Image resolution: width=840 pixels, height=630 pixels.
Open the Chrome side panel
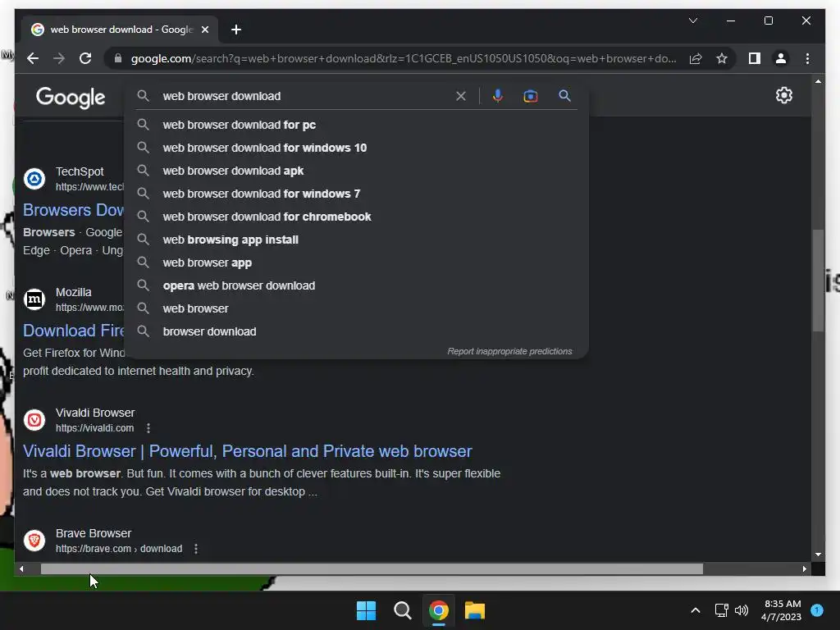(x=755, y=58)
